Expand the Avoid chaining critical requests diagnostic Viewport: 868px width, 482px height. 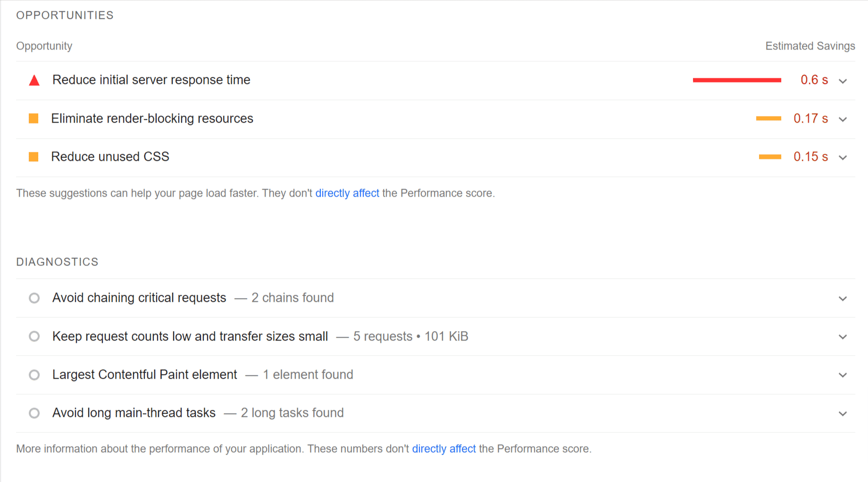tap(843, 298)
